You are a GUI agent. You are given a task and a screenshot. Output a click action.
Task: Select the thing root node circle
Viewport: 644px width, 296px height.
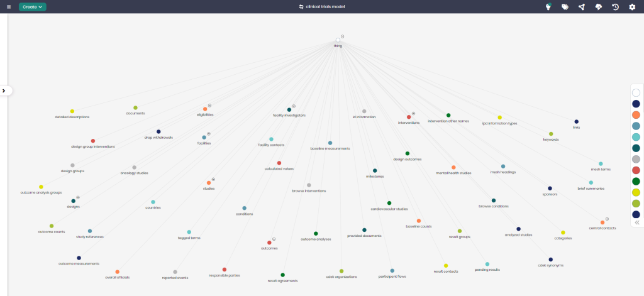tap(338, 40)
